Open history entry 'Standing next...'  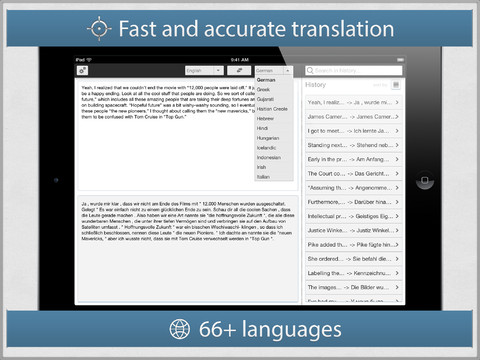pyautogui.click(x=354, y=145)
